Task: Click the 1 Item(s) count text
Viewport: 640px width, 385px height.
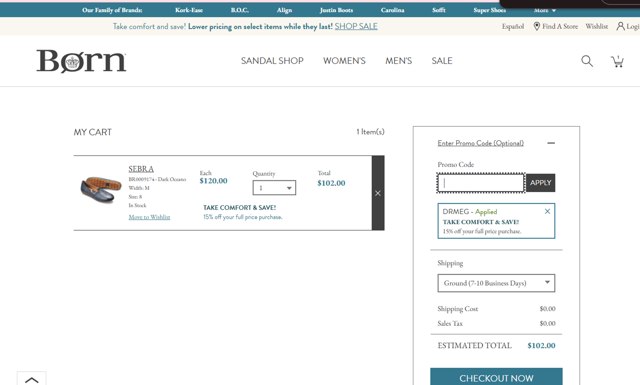Action: tap(370, 131)
